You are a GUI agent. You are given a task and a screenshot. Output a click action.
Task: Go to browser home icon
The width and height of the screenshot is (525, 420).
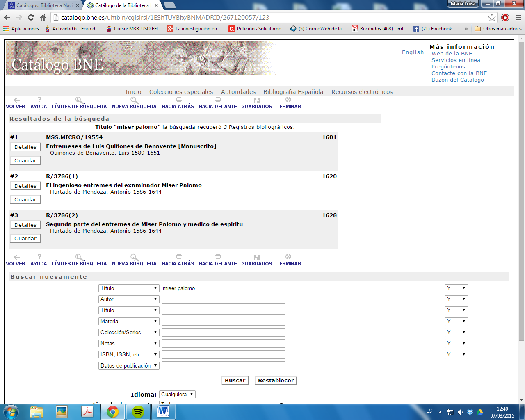(43, 17)
